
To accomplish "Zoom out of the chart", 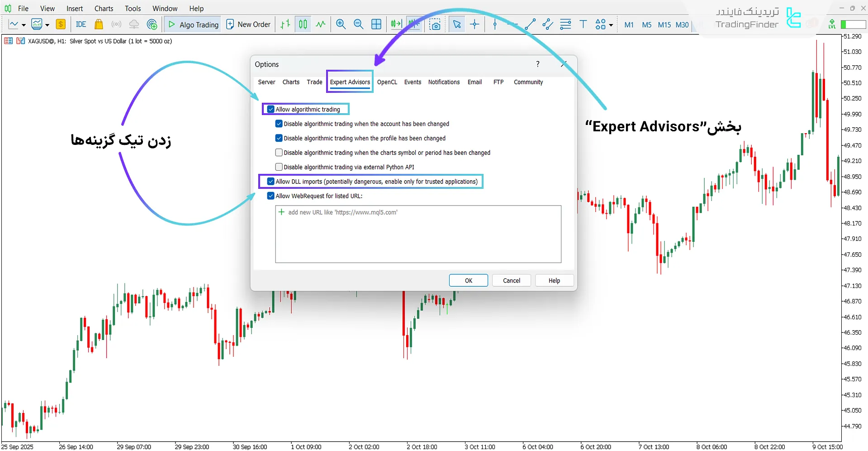I will tap(358, 24).
